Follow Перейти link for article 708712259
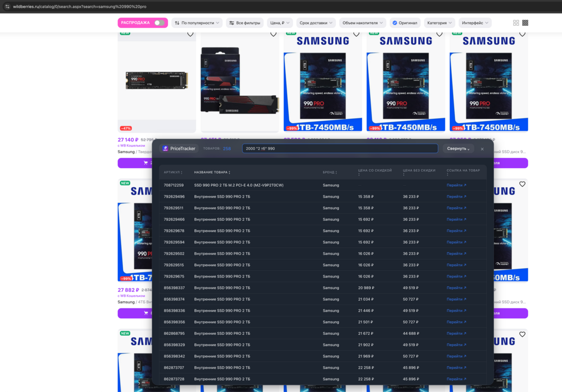 [456, 185]
